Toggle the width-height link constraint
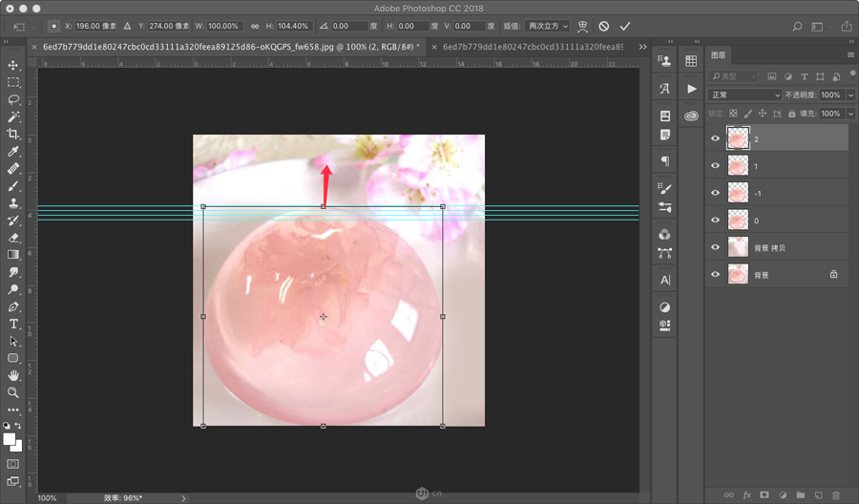Viewport: 859px width, 504px height. coord(255,27)
